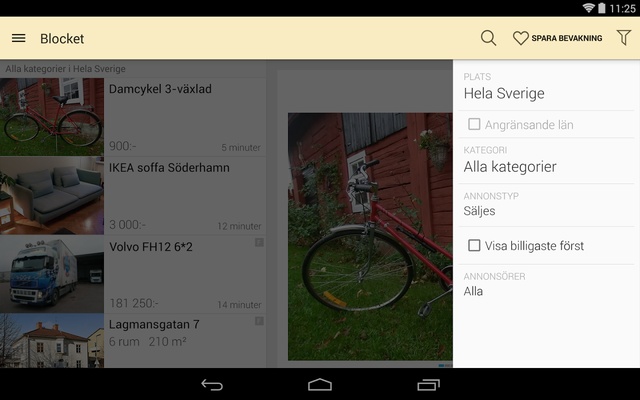
Task: Enable Visa billigaste först checkbox
Action: [x=474, y=245]
